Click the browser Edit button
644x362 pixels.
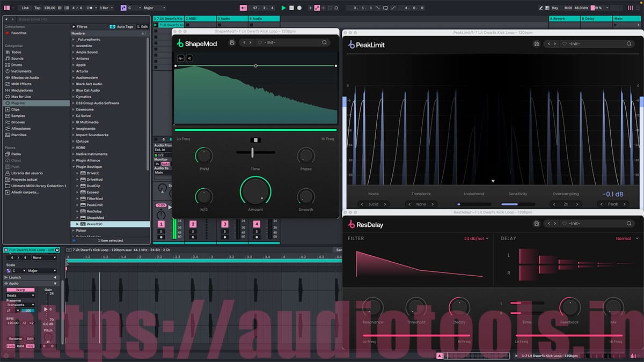[x=143, y=26]
